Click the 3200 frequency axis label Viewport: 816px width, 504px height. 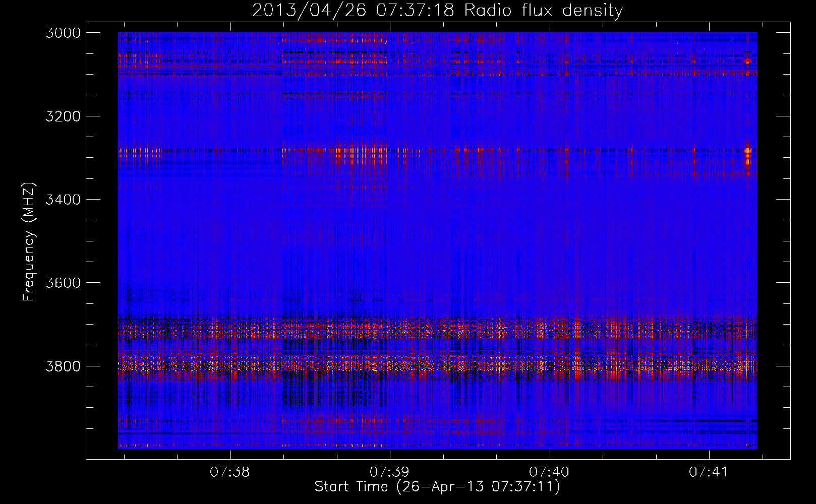coord(63,116)
